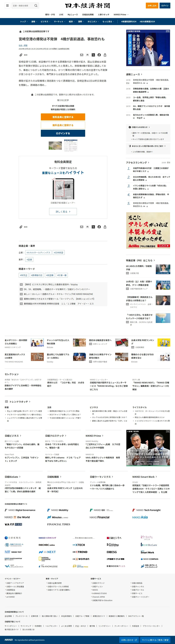Expand the トップ dropdown in blue bar
This screenshot has width=175, height=644.
[24, 22]
